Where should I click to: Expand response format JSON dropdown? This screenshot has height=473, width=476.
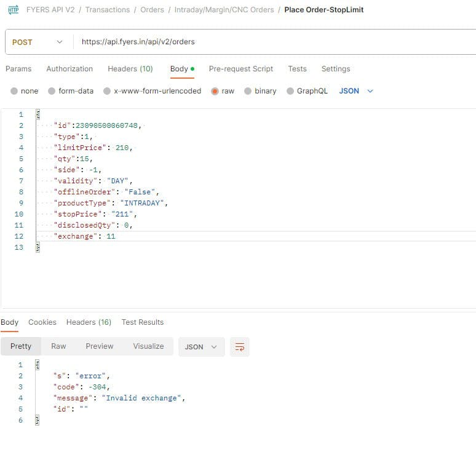pyautogui.click(x=201, y=347)
